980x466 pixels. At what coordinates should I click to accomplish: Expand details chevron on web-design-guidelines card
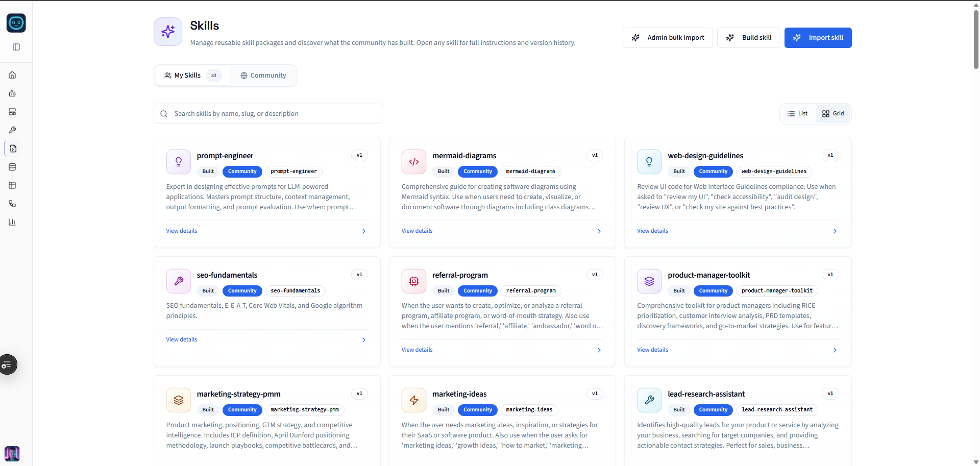click(x=834, y=231)
